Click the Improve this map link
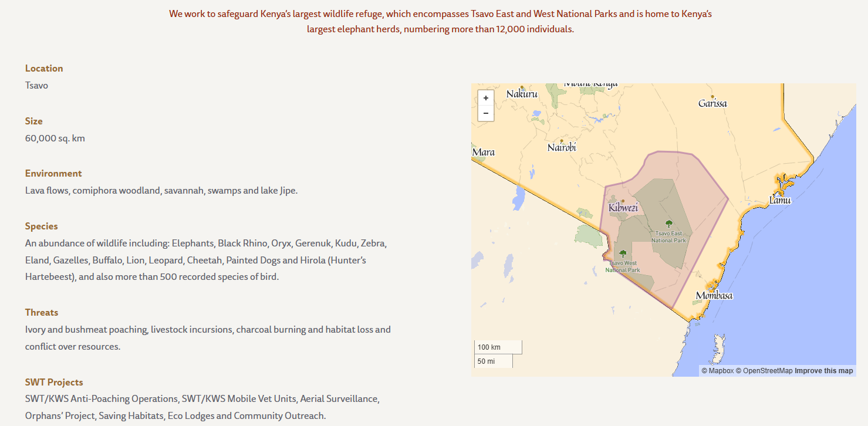The height and width of the screenshot is (426, 868). [823, 371]
